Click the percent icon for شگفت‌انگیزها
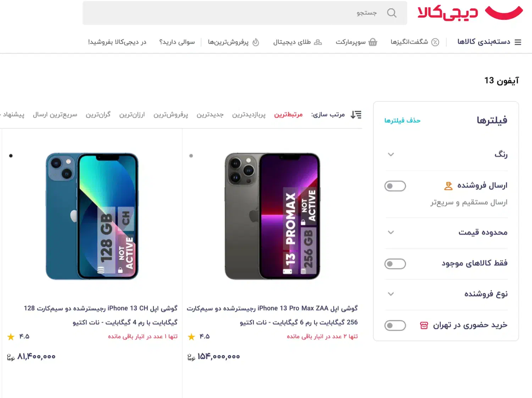This screenshot has width=532, height=398. click(435, 42)
